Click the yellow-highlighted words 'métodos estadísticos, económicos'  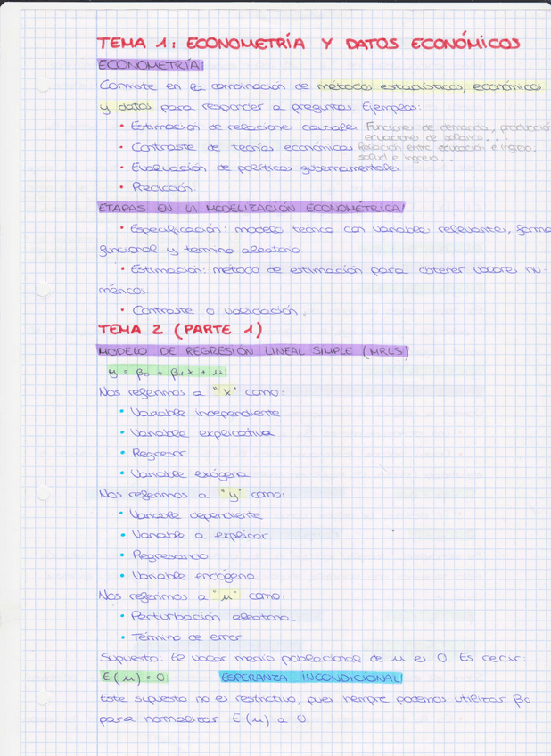pos(430,86)
